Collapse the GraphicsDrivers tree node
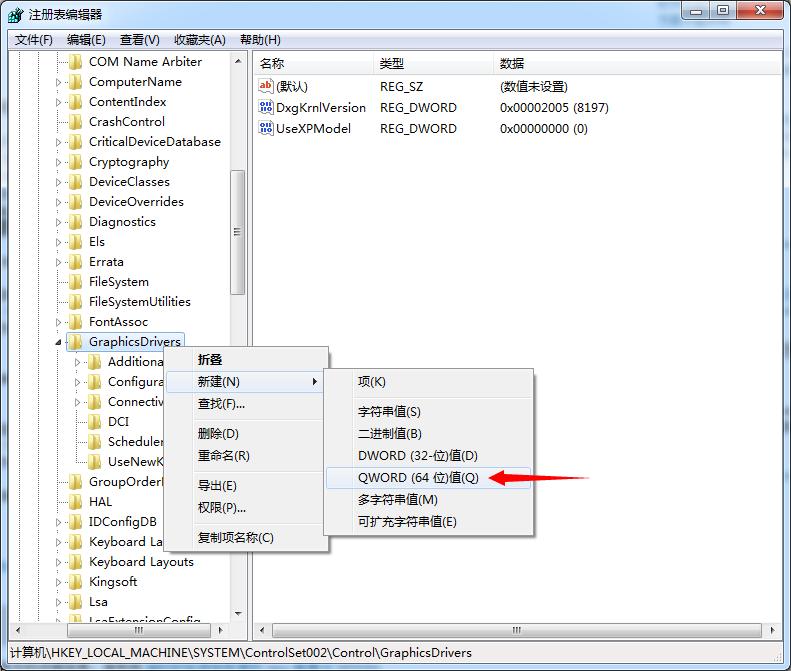The width and height of the screenshot is (791, 671). [58, 342]
